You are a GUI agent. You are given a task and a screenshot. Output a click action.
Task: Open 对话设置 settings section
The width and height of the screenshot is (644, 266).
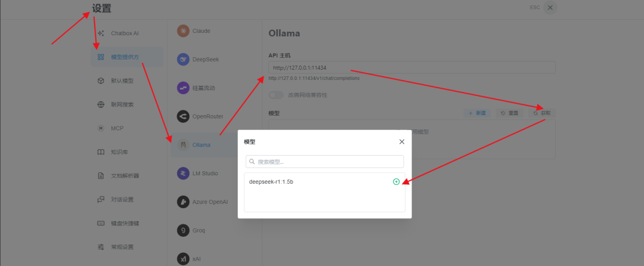tap(127, 200)
